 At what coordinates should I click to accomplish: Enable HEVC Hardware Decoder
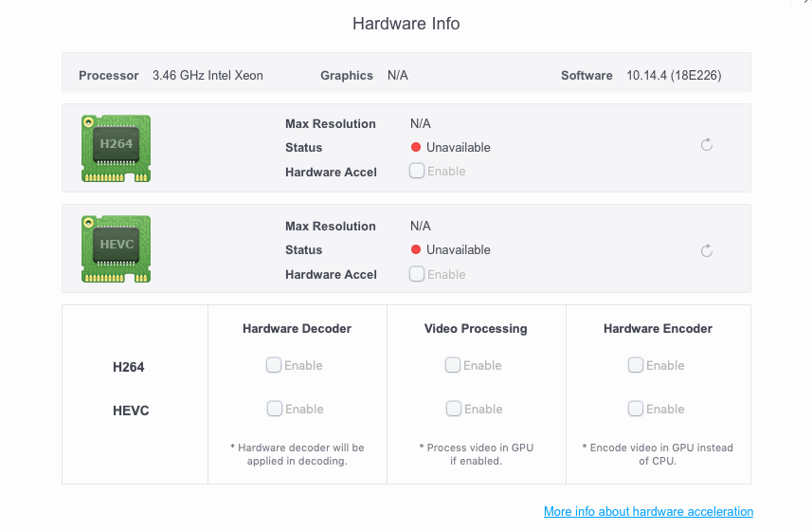point(275,409)
